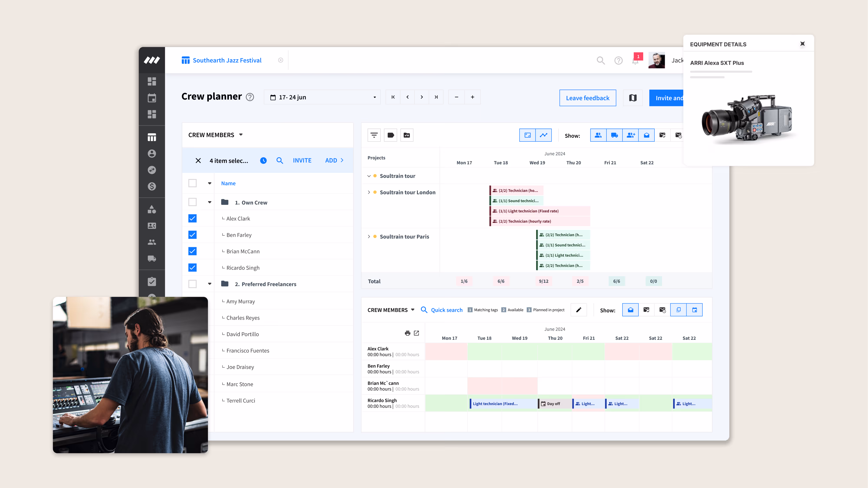Uncheck Ben Farley checkbox

[192, 235]
